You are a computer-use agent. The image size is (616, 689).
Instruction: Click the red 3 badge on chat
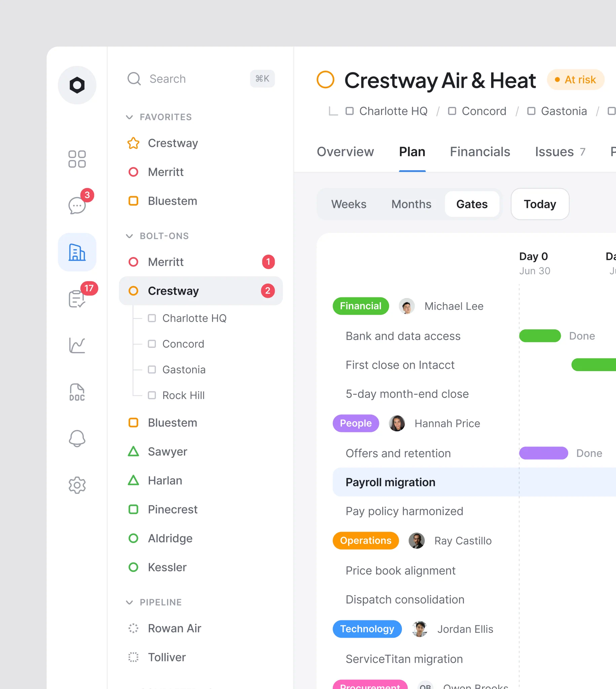[x=87, y=195]
